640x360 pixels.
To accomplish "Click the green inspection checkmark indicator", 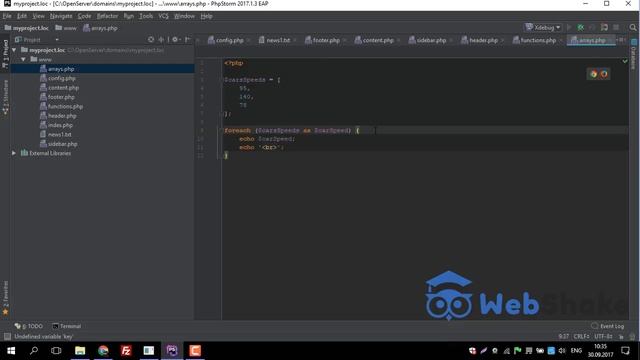I will point(624,61).
